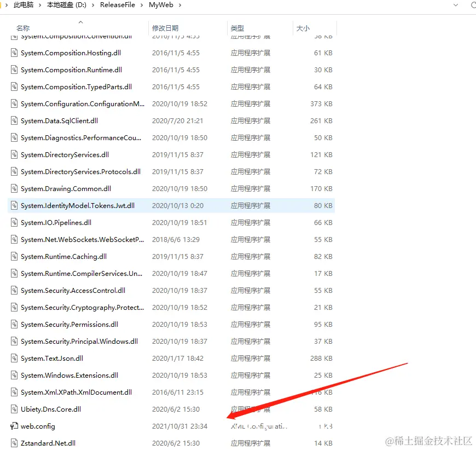Click the System.Net.WebSockets.WebSocketP... file icon
Screen dimensions: 476x450
14,240
